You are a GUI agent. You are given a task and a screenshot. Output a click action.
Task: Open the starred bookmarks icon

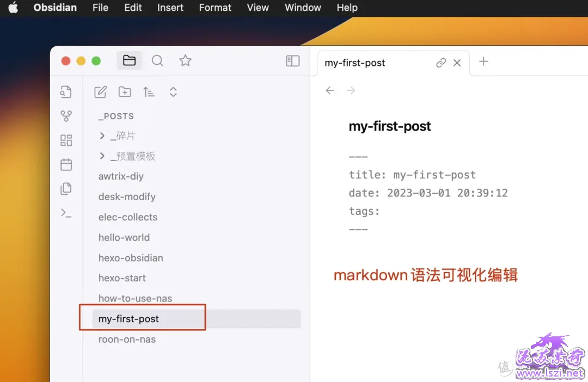(x=185, y=60)
